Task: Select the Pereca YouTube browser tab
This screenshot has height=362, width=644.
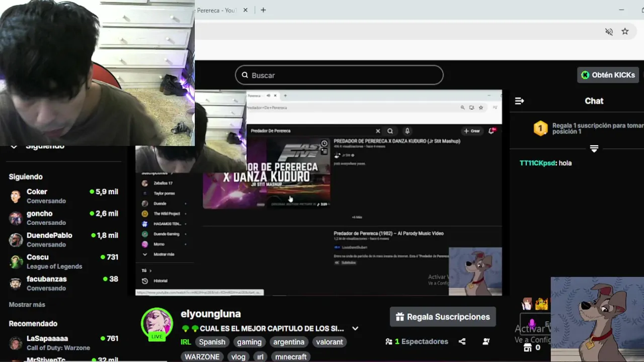Action: (x=216, y=10)
